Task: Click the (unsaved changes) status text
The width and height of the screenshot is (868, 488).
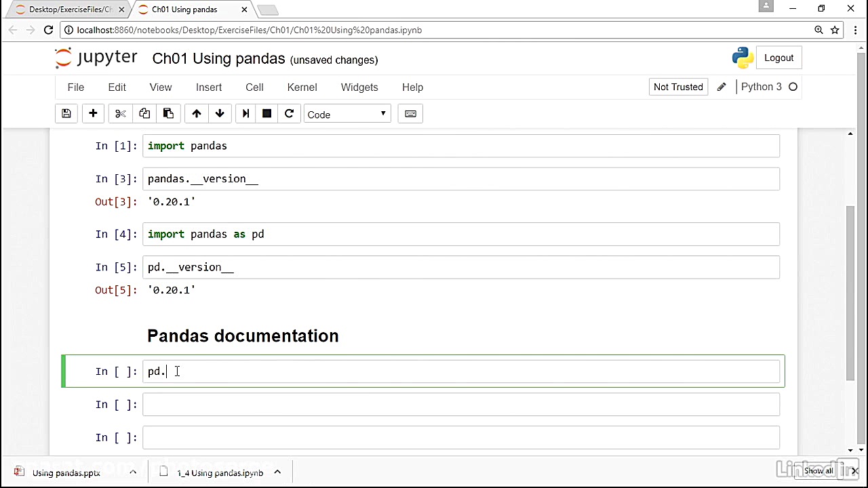Action: [334, 60]
